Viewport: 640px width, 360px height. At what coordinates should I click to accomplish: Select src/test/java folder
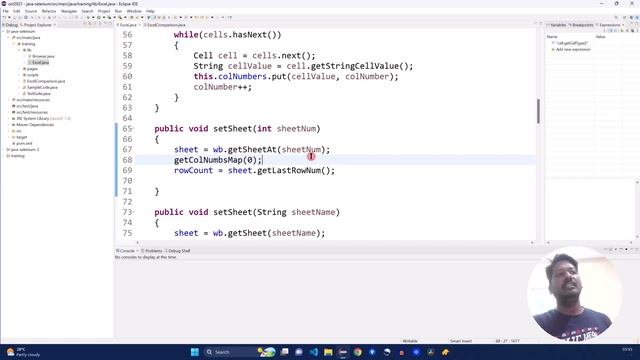[27, 106]
